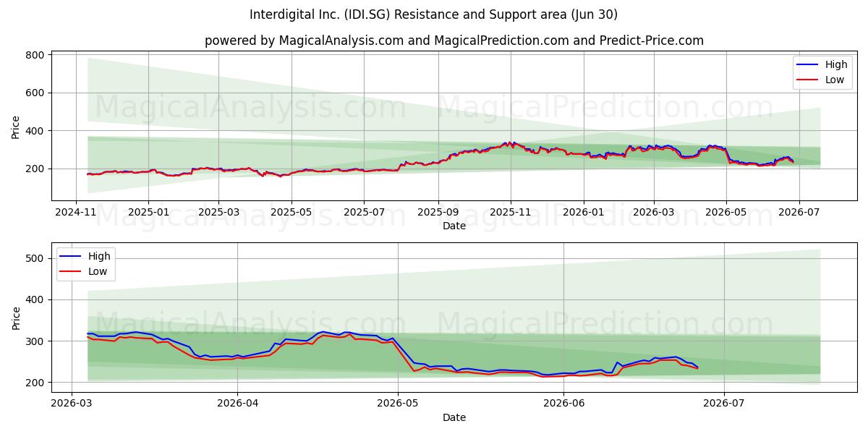Click the '200' y-axis tick in the top chart

[36, 169]
